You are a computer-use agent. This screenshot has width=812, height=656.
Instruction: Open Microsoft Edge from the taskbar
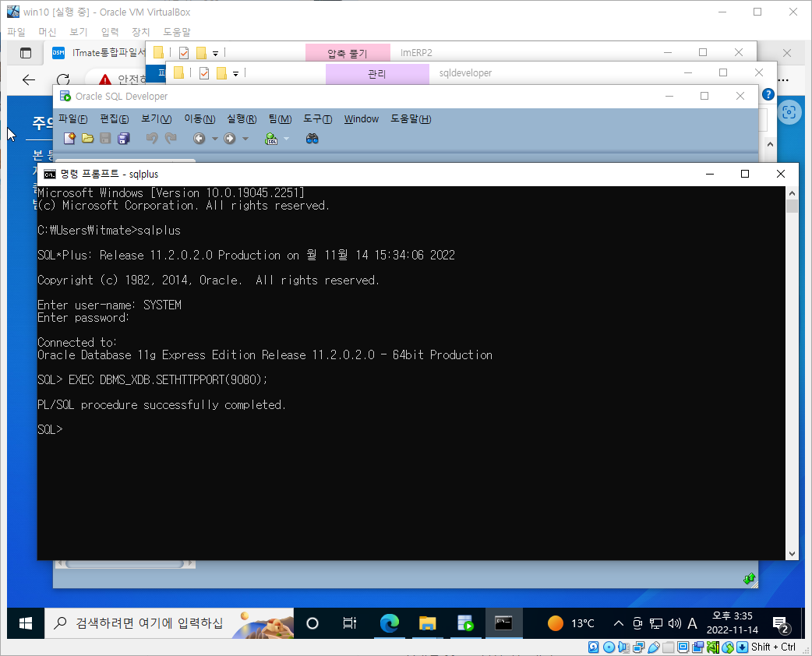tap(390, 623)
